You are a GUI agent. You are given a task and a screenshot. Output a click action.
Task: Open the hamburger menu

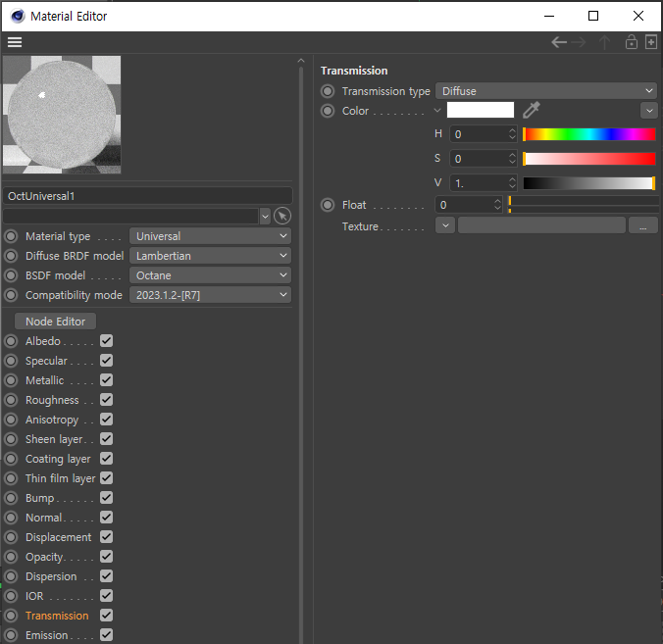[x=15, y=42]
